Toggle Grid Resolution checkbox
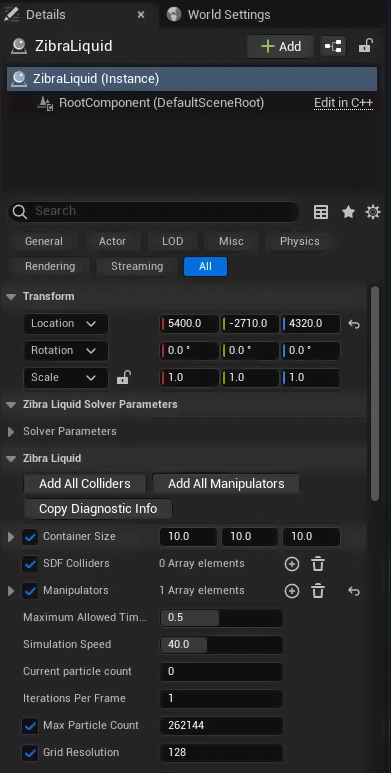 tap(30, 753)
